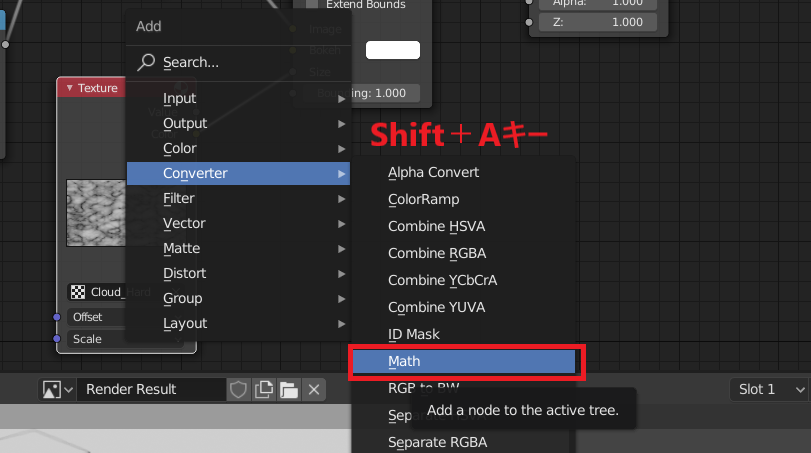The height and width of the screenshot is (453, 811).
Task: Add a Math node
Action: coord(464,361)
